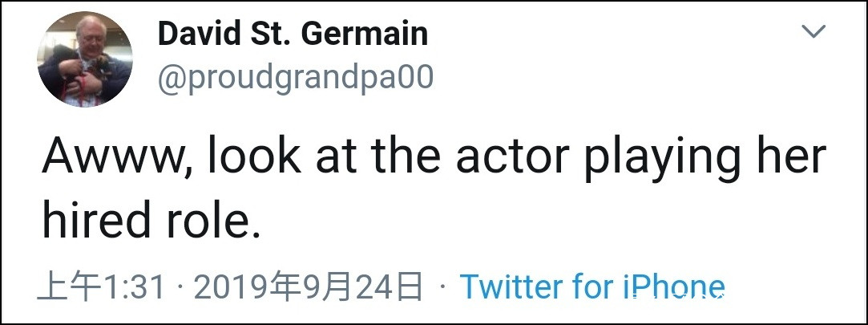This screenshot has width=868, height=325.
Task: Click the word "Awww," in the tweet
Action: point(119,157)
